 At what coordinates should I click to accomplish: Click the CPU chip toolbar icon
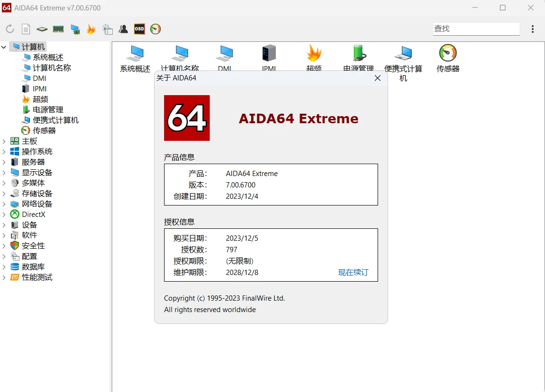tap(42, 29)
